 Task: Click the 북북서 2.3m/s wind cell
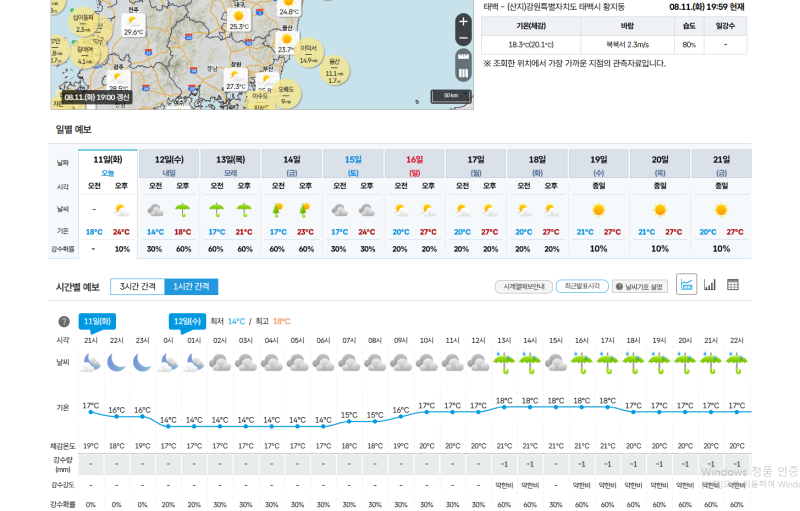[628, 44]
